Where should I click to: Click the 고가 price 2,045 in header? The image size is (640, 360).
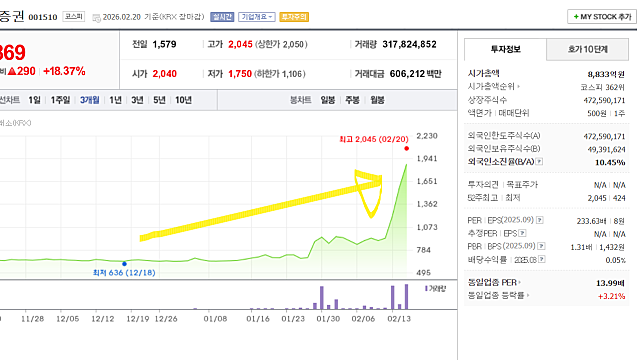240,44
